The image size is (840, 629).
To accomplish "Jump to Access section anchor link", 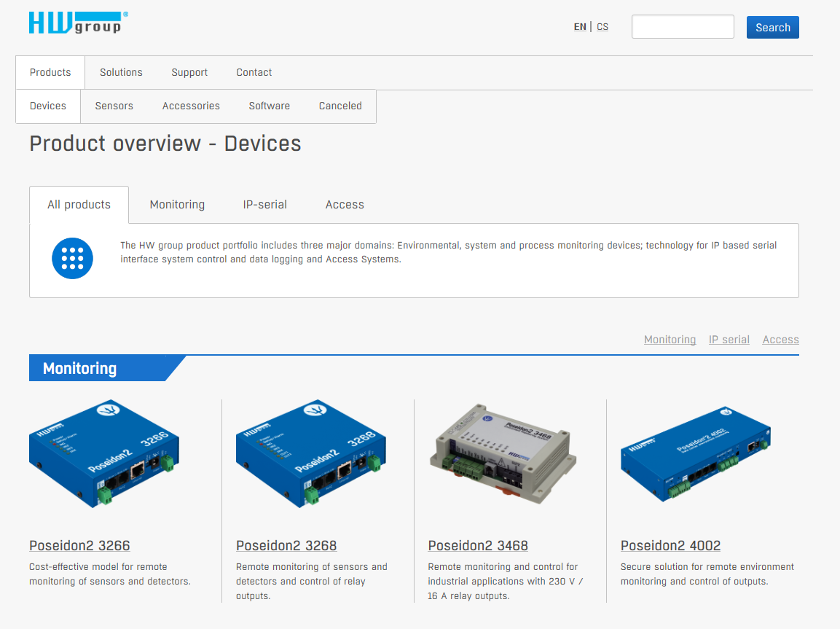I will (x=780, y=340).
